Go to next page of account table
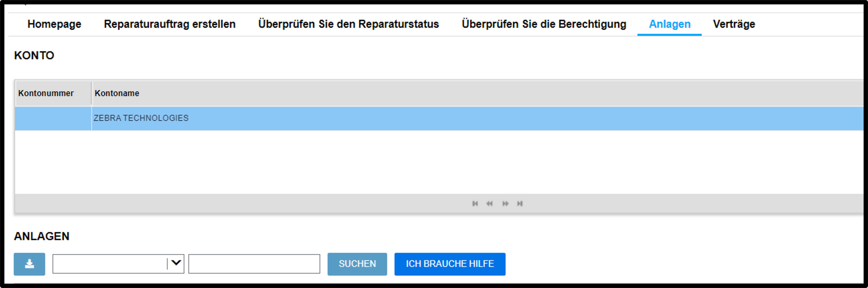 tap(505, 203)
